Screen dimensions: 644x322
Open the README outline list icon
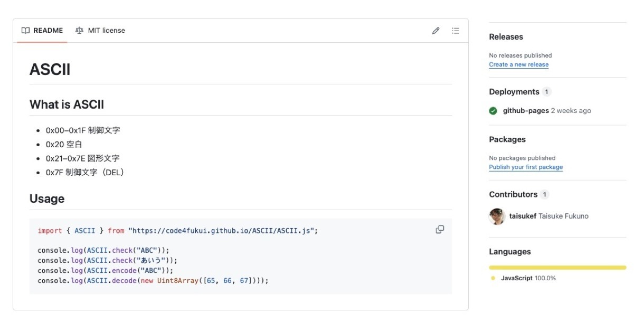click(455, 31)
